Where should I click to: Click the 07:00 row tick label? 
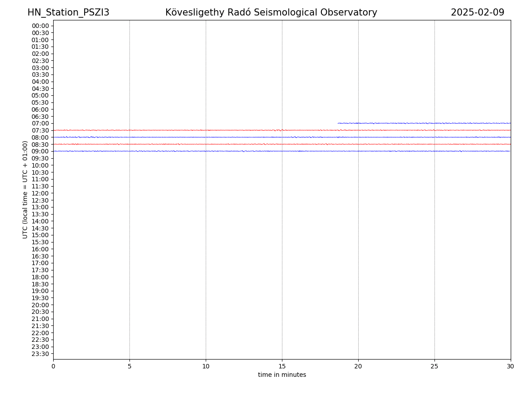40,123
